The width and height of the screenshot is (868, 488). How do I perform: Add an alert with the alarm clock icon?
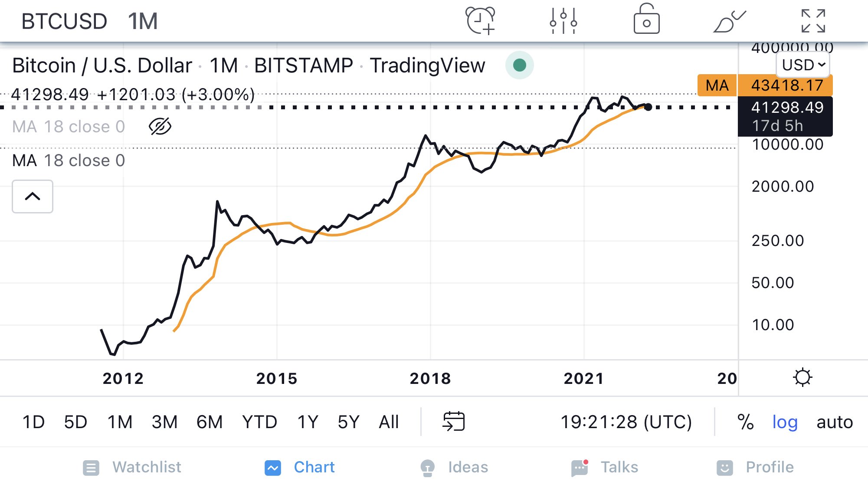480,20
